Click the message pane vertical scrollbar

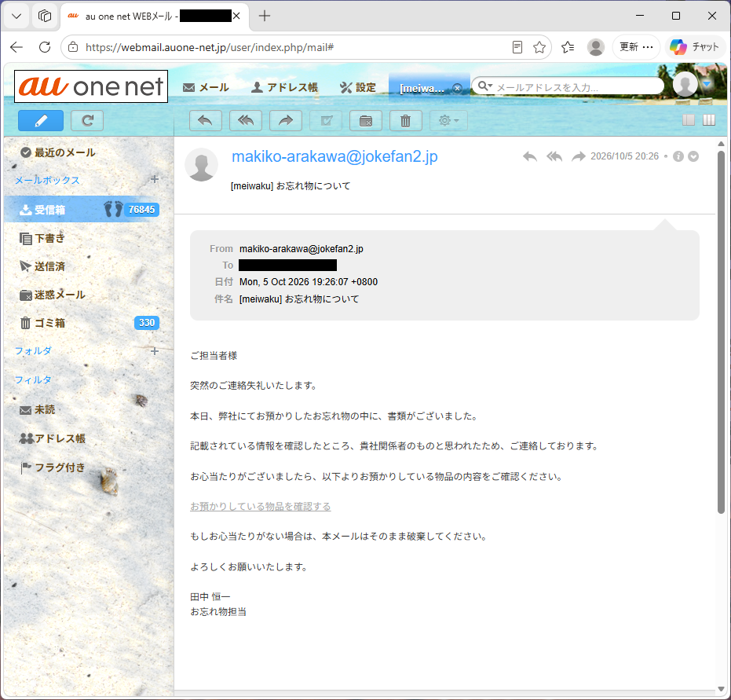pos(721,332)
